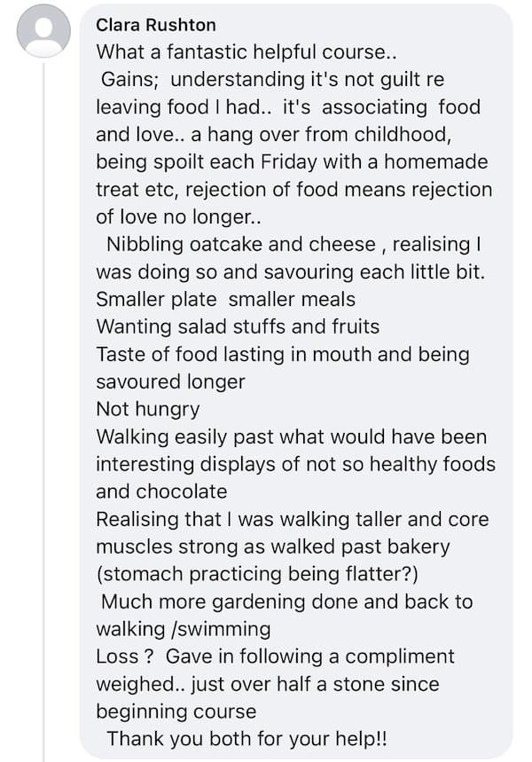Click 'Thank you both for your help!!'
Image resolution: width=532 pixels, height=762 pixels.
pos(247,738)
